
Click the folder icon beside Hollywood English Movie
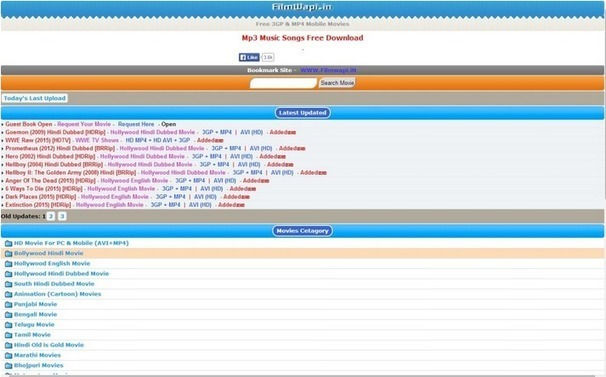9,264
